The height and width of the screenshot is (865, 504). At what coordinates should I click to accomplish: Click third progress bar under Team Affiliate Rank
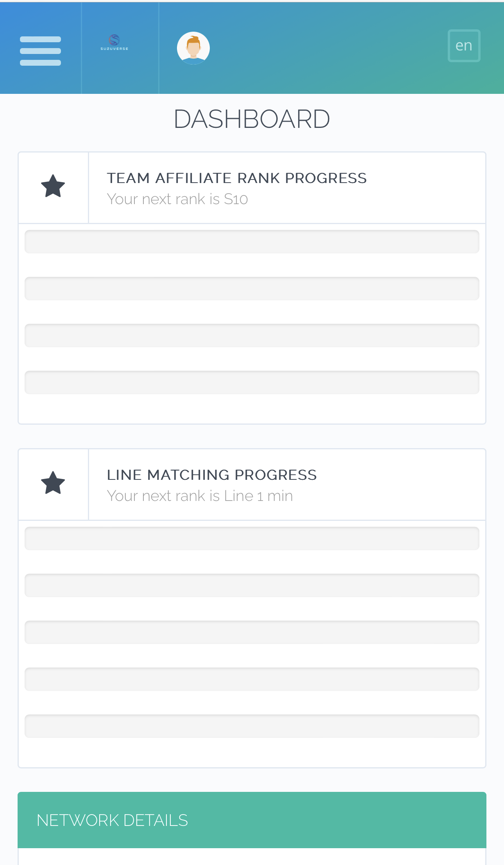click(x=252, y=336)
